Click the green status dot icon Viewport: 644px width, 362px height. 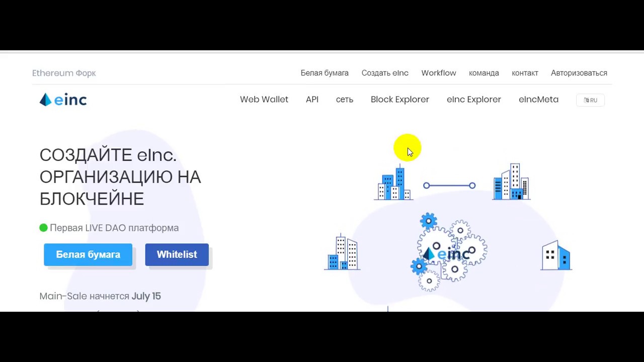click(x=43, y=228)
